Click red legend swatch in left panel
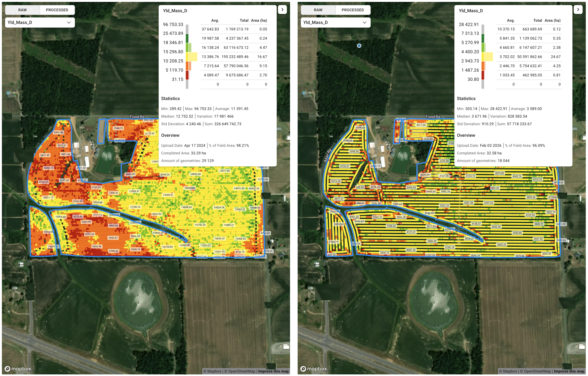 click(x=187, y=75)
